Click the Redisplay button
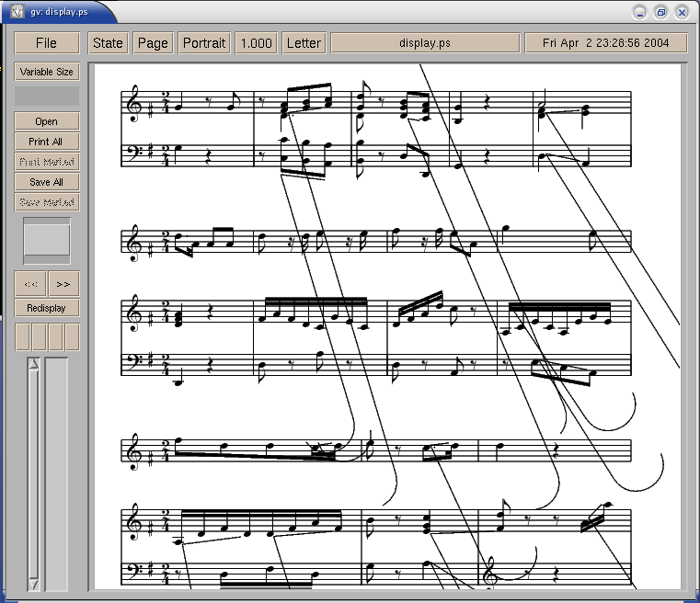 pos(46,308)
